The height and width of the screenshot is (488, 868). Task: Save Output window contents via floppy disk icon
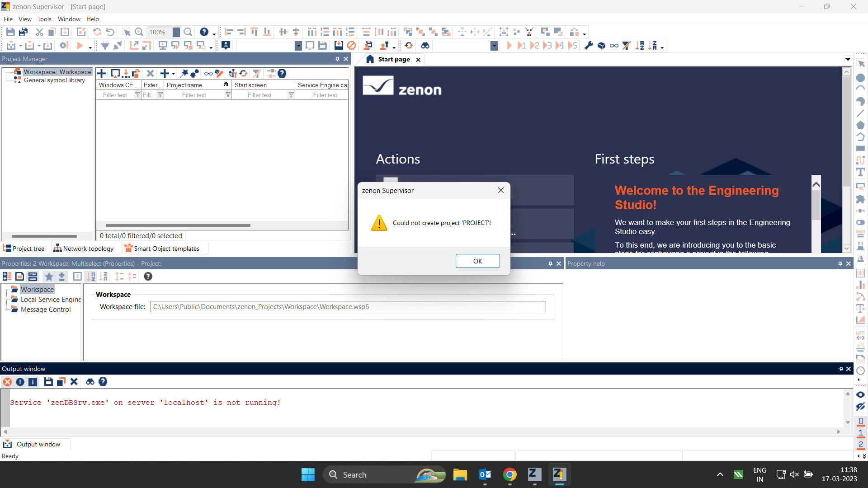click(x=48, y=382)
